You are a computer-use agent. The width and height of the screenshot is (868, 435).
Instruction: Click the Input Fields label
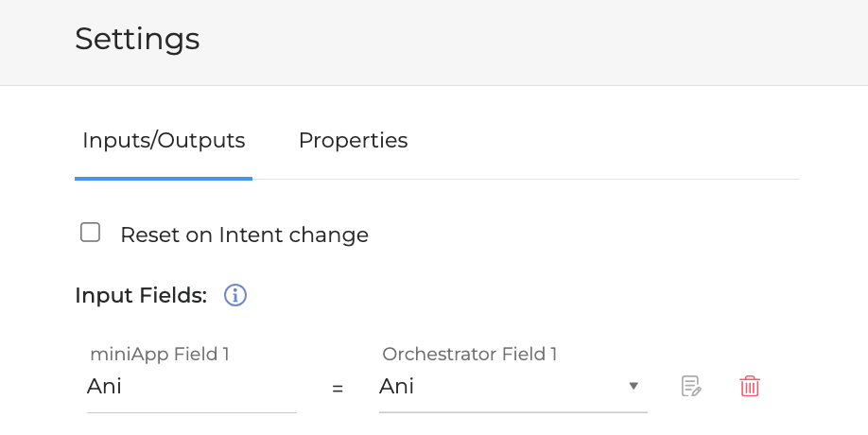(x=141, y=295)
